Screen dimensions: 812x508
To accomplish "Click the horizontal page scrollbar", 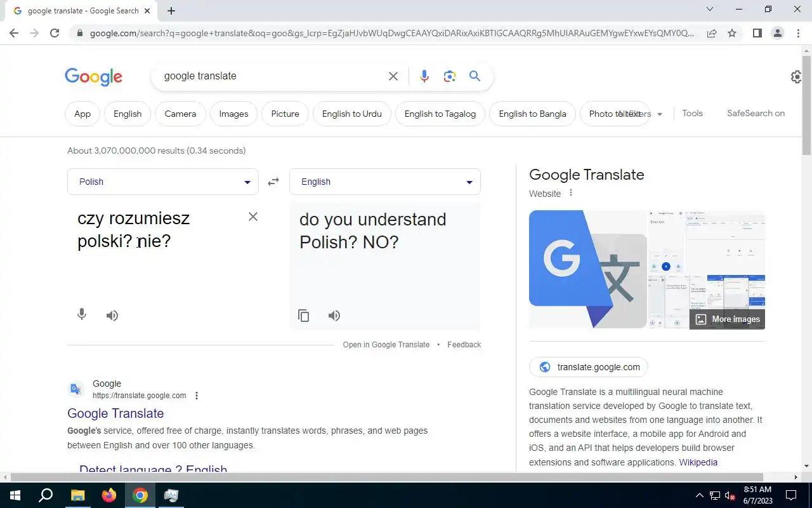I will pyautogui.click(x=387, y=477).
